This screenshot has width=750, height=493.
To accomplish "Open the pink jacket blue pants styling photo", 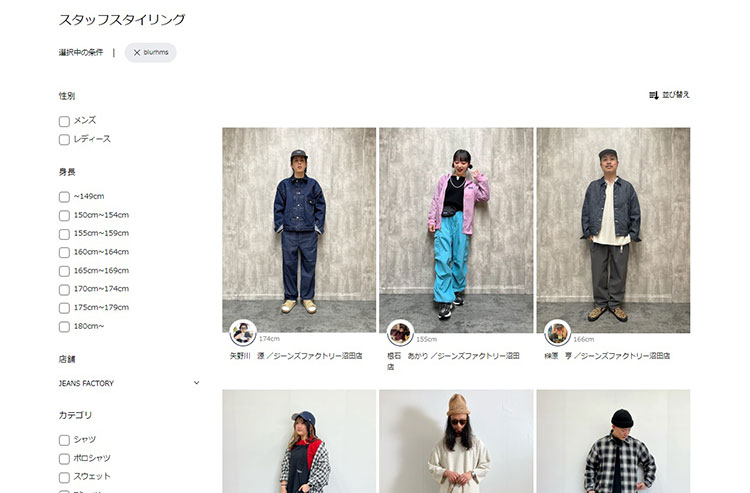I will [x=456, y=230].
